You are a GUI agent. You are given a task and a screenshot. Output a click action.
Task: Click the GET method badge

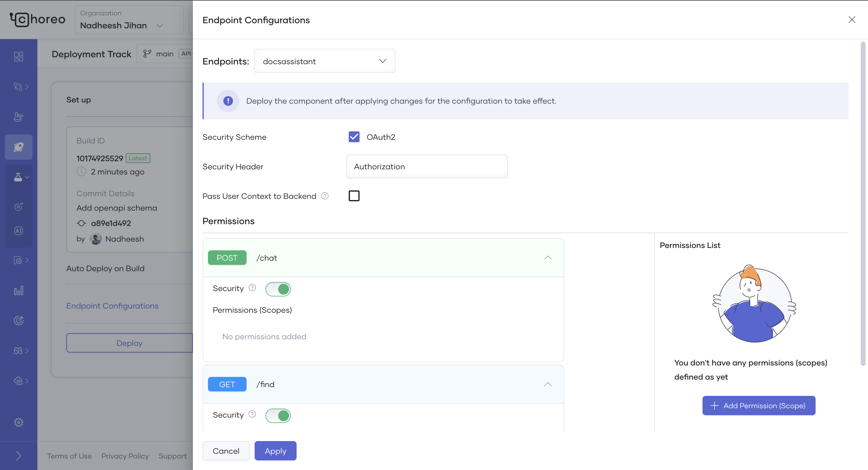[227, 384]
